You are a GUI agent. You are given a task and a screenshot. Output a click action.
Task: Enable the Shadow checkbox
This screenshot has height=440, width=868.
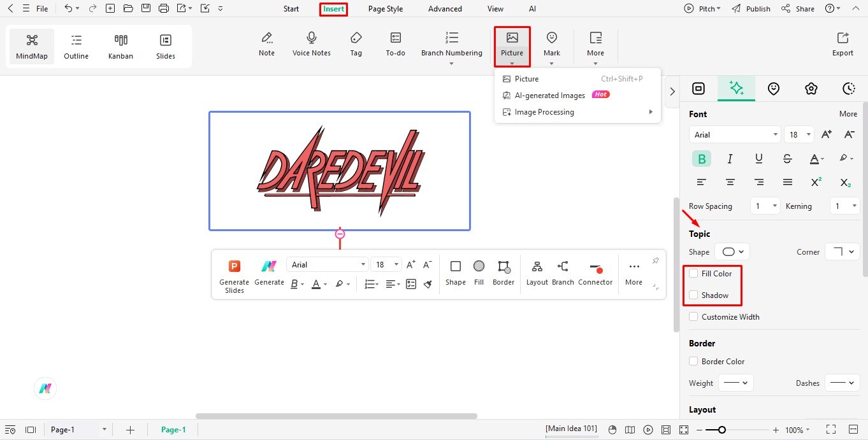[x=693, y=295]
